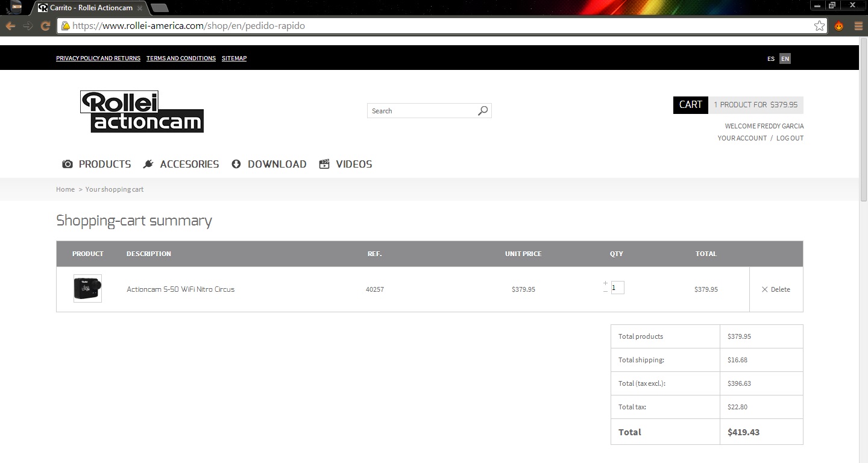Click the download arrow icon beside DOWNLOAD

[x=236, y=164]
